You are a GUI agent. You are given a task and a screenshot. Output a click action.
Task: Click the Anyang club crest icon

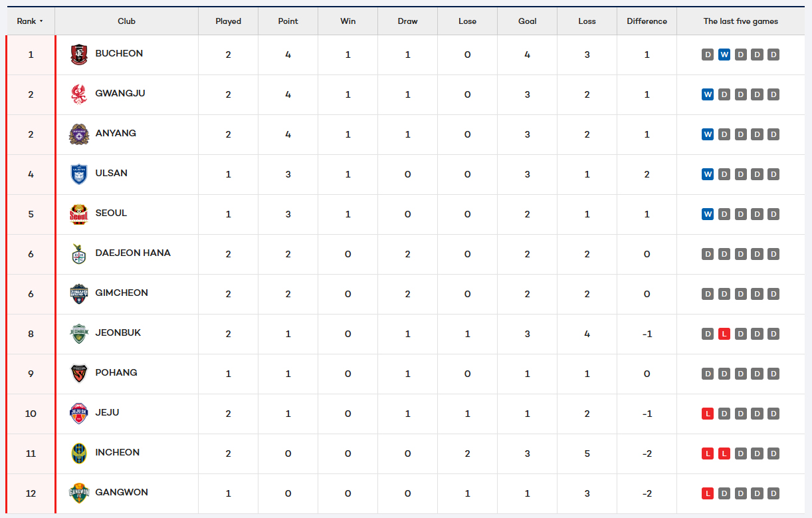tap(79, 134)
